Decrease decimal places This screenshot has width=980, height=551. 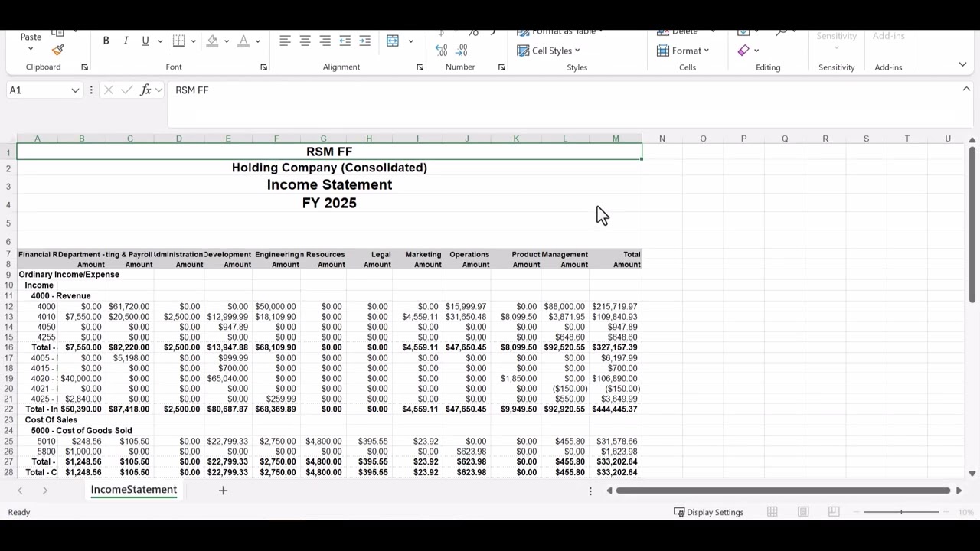tap(462, 50)
